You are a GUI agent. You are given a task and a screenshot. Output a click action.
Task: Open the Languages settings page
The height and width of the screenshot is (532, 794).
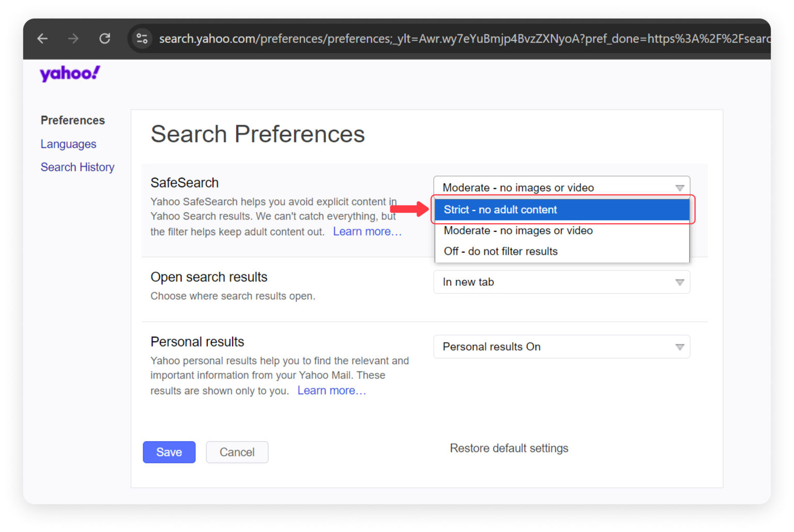[68, 144]
